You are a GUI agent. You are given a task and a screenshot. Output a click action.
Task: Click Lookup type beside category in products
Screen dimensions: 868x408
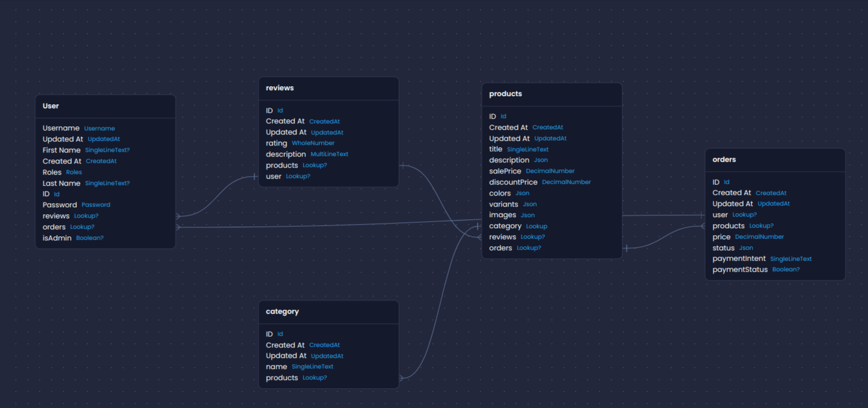(536, 226)
